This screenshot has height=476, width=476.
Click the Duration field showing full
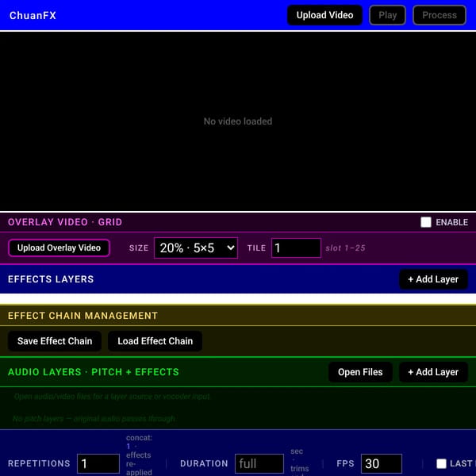(259, 463)
